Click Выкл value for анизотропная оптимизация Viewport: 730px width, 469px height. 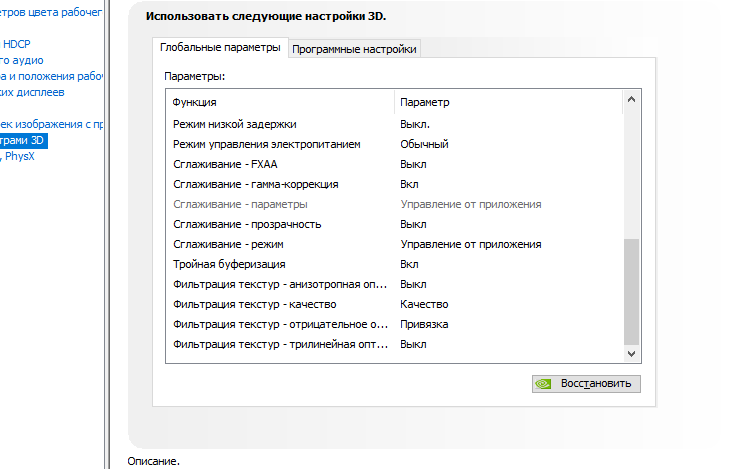(413, 285)
